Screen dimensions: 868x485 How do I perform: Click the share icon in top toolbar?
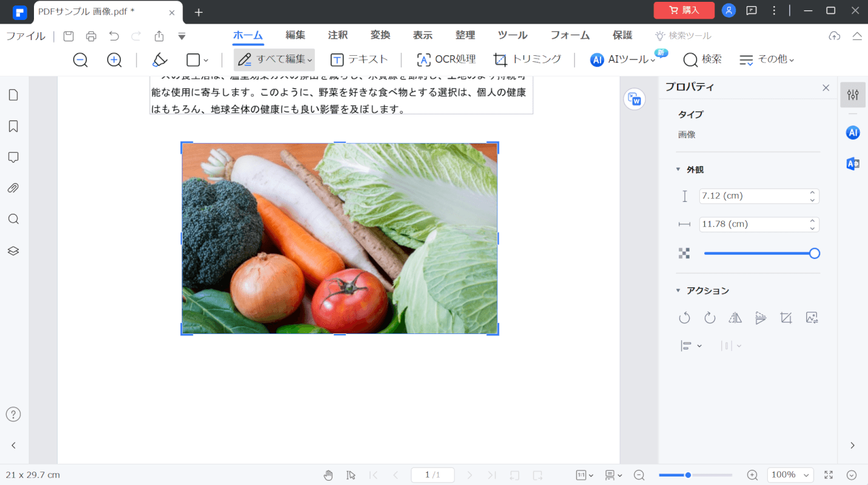coord(159,36)
